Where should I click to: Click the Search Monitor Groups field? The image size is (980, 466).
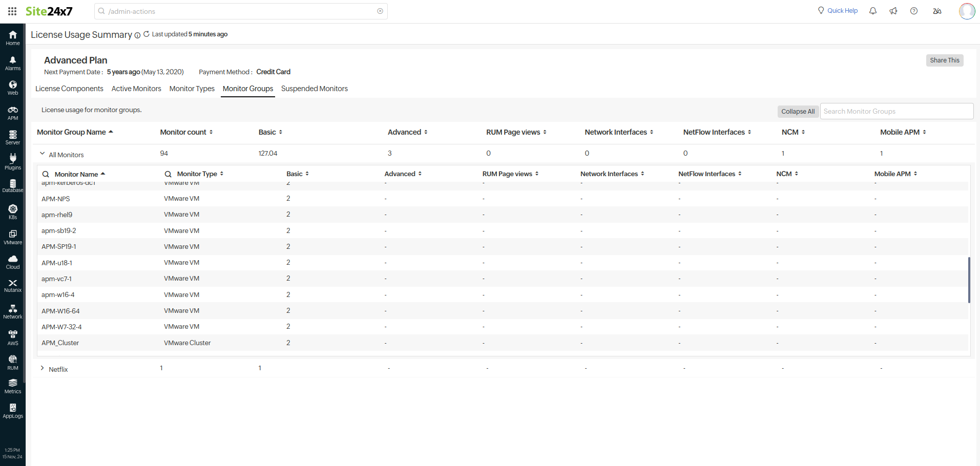(x=896, y=112)
